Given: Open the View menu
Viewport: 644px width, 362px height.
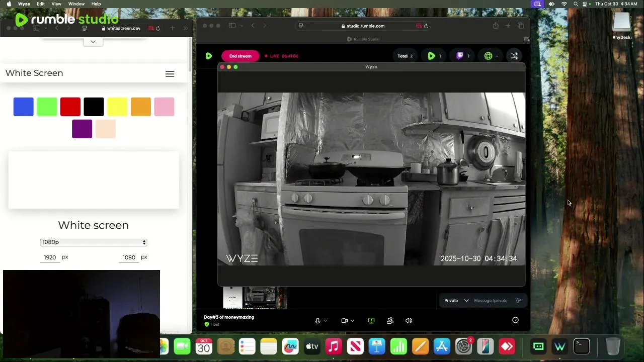Looking at the screenshot, I should pyautogui.click(x=56, y=4).
